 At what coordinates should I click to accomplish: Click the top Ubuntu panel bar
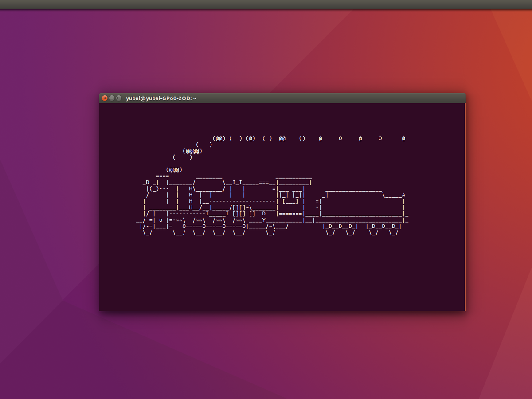(x=266, y=4)
